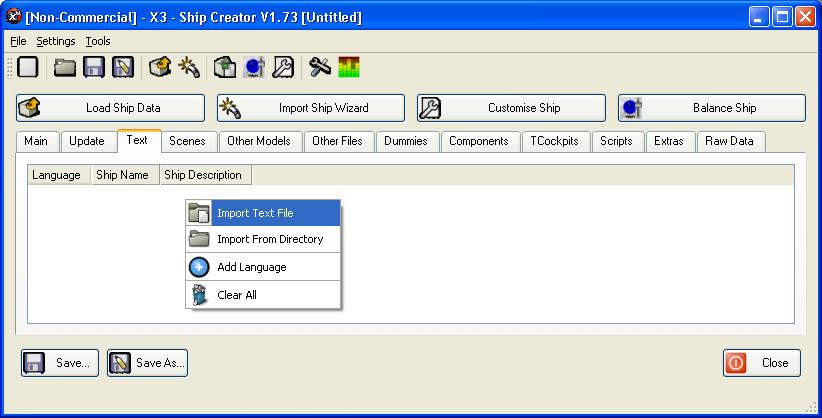Open the Extras tab
This screenshot has height=418, width=822.
tap(668, 141)
